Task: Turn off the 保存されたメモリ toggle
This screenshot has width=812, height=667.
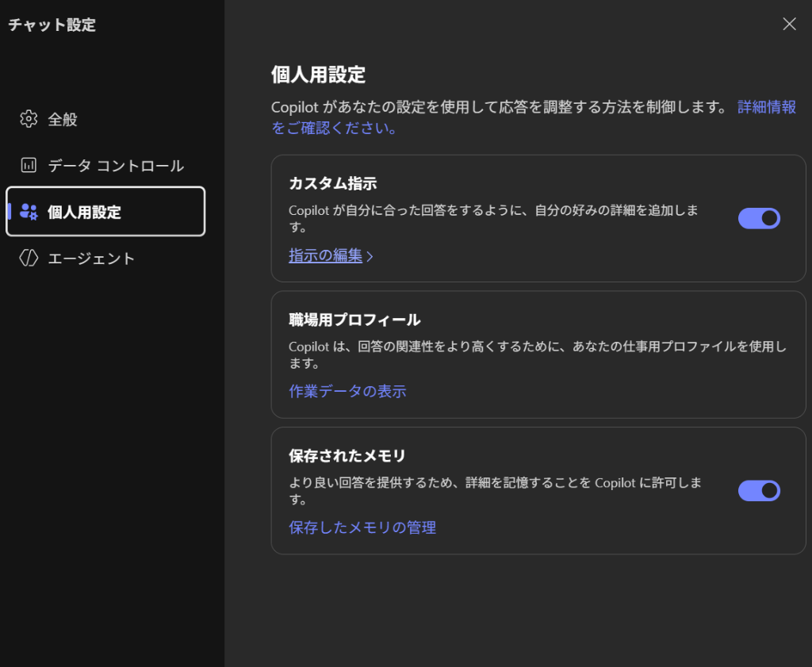Action: point(759,491)
